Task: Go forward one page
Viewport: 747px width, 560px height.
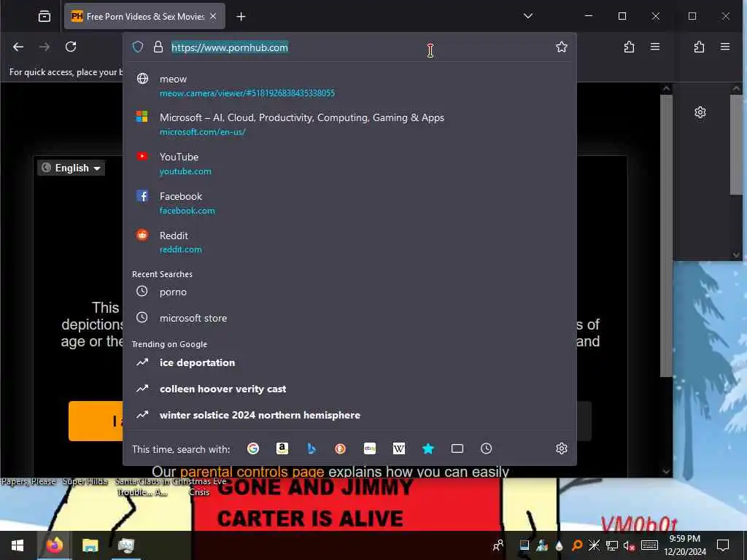Action: point(44,47)
